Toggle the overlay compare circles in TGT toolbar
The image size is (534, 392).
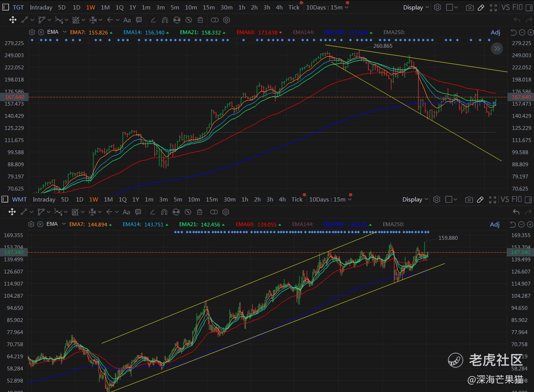tap(215, 20)
